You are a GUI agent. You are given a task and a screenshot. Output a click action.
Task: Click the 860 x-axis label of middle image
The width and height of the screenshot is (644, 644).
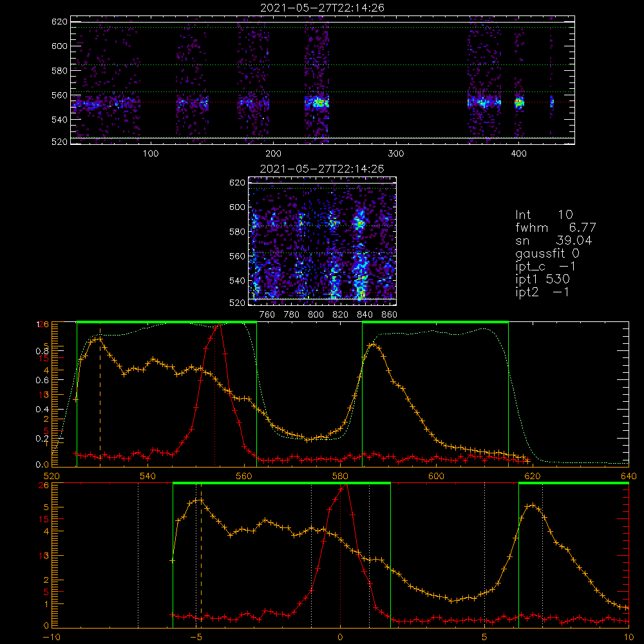[x=390, y=315]
